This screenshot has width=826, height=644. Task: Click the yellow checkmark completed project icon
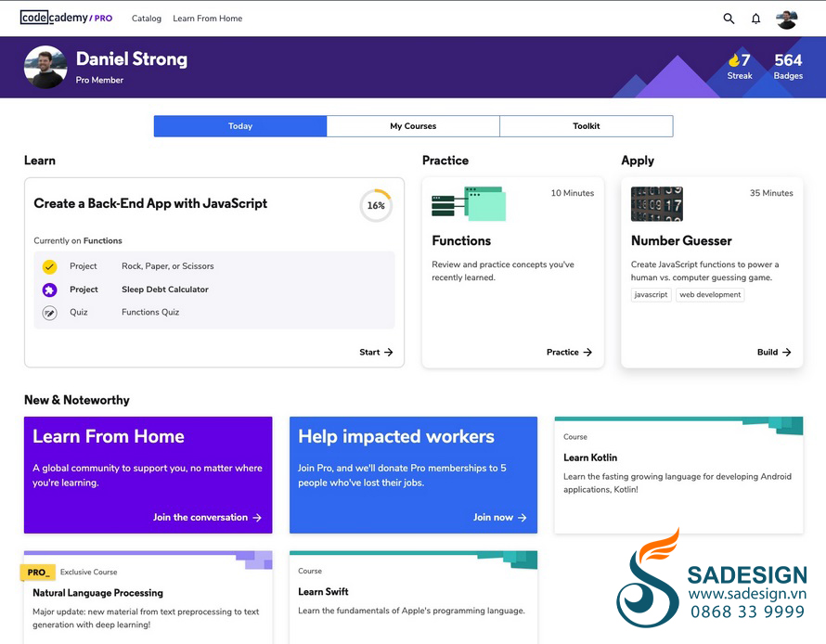(49, 266)
